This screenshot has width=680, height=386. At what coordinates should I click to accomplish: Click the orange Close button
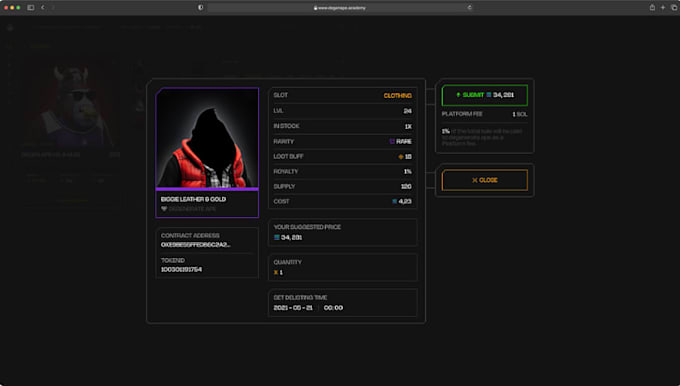tap(484, 180)
